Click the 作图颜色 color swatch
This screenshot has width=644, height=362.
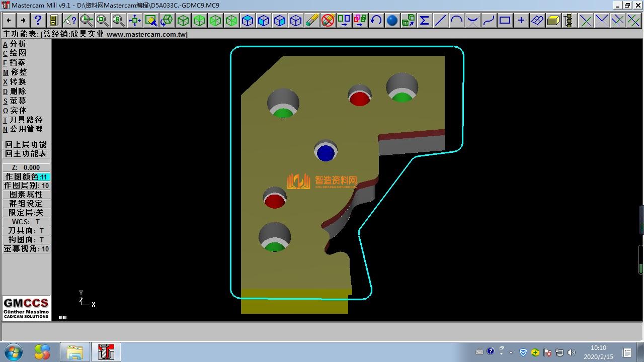pyautogui.click(x=44, y=177)
